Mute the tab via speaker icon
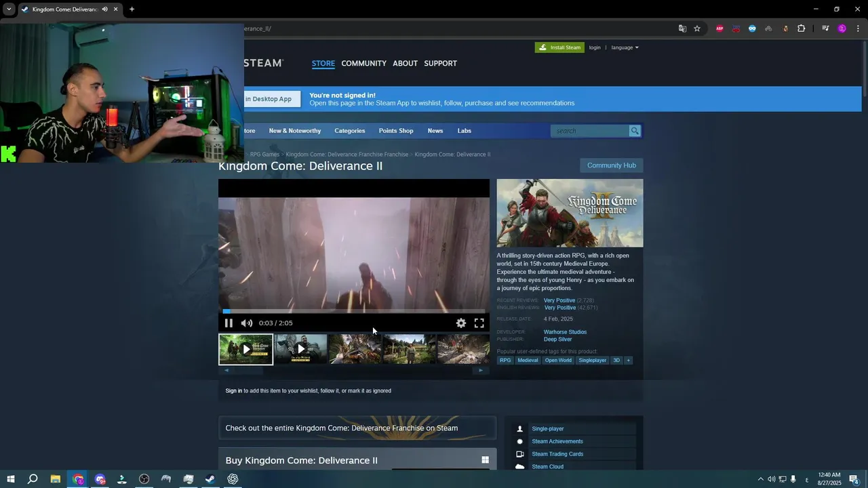The width and height of the screenshot is (868, 488). point(104,9)
